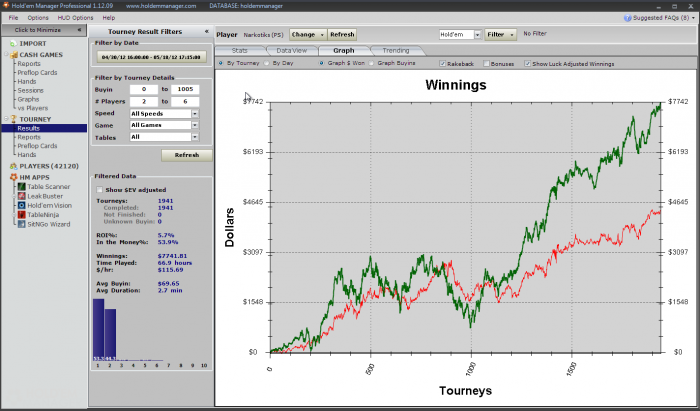Click the date range filter button

[152, 57]
